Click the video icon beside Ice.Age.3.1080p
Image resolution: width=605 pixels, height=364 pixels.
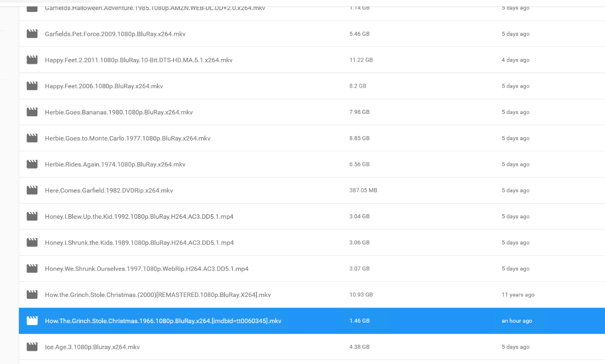(32, 347)
